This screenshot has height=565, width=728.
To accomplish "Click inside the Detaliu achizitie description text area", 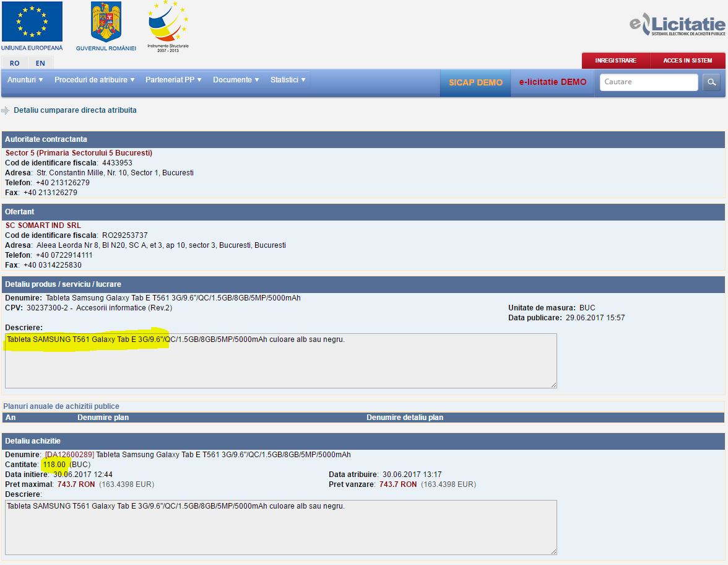I will [281, 527].
